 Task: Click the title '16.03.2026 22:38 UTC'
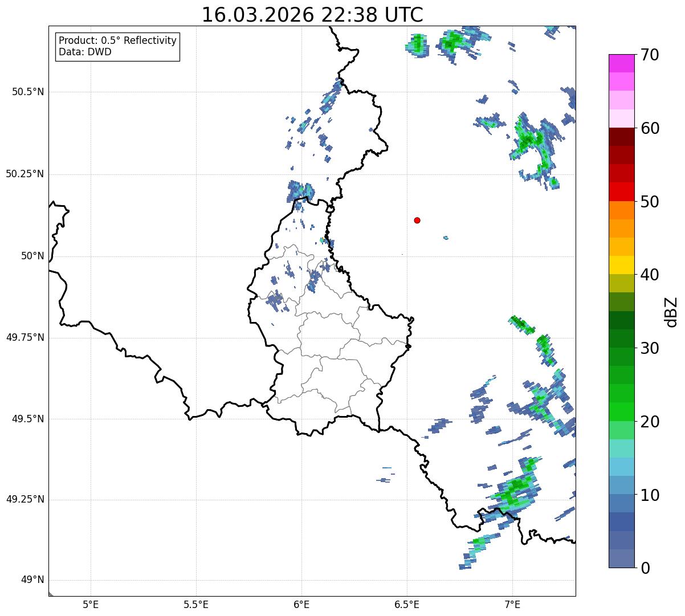312,15
